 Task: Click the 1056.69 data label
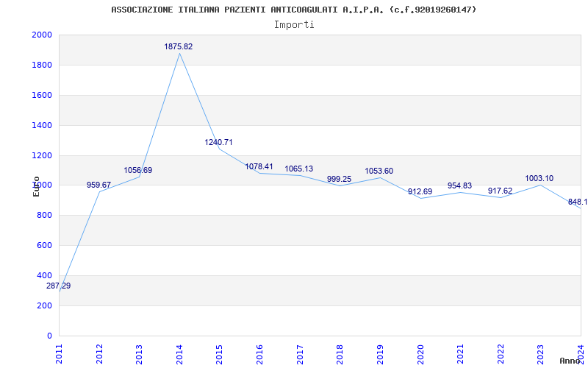coord(138,170)
